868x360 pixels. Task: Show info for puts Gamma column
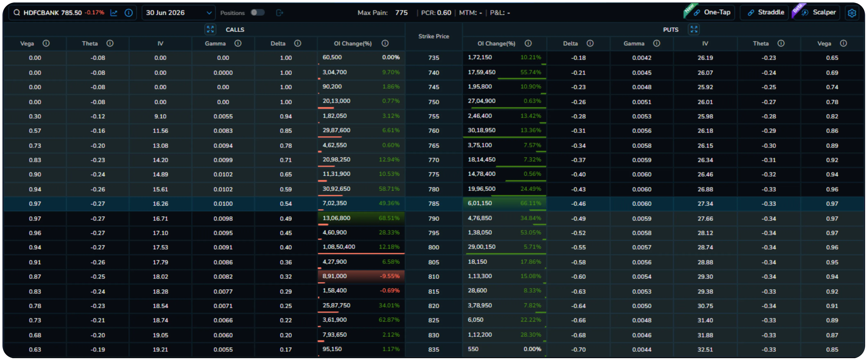(x=656, y=43)
